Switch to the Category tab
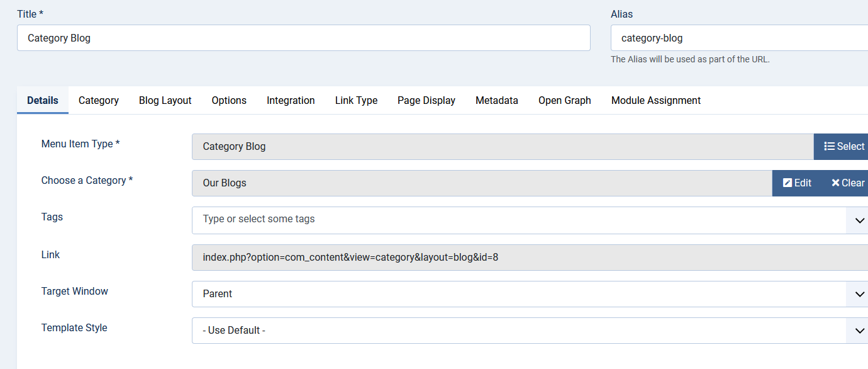Image resolution: width=868 pixels, height=369 pixels. pos(99,101)
